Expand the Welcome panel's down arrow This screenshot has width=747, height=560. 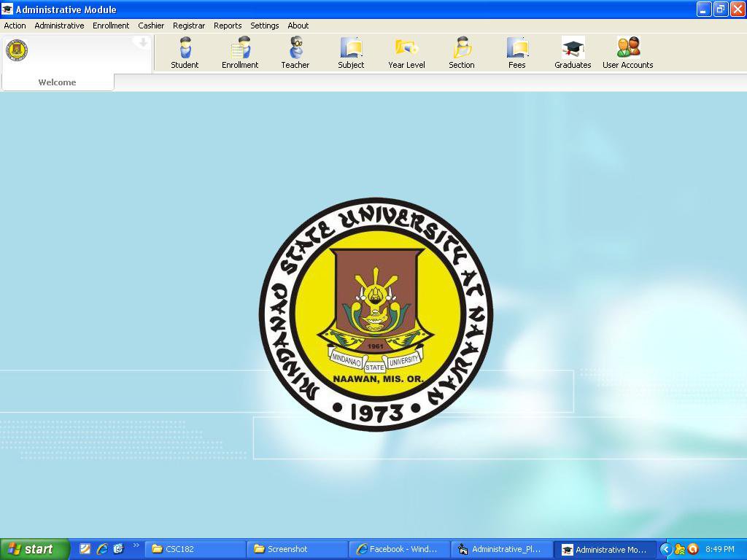[x=142, y=43]
